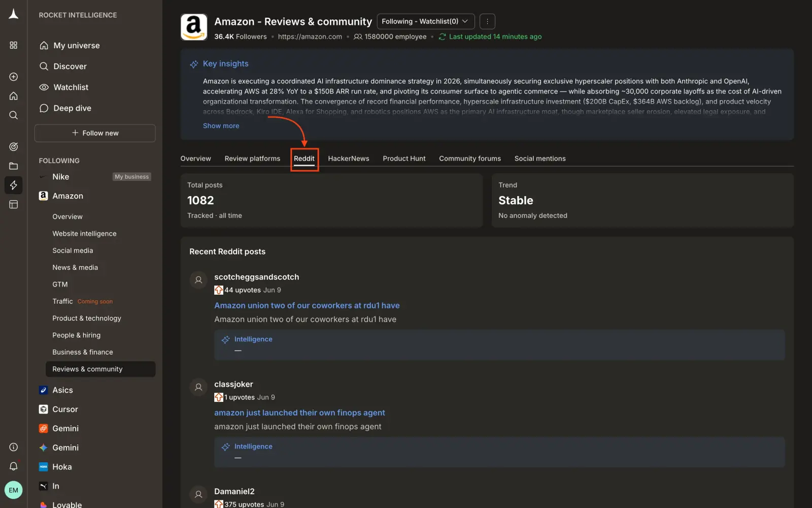Select the lightning bolt icon in left rail
Viewport: 812px width, 508px height.
14,185
